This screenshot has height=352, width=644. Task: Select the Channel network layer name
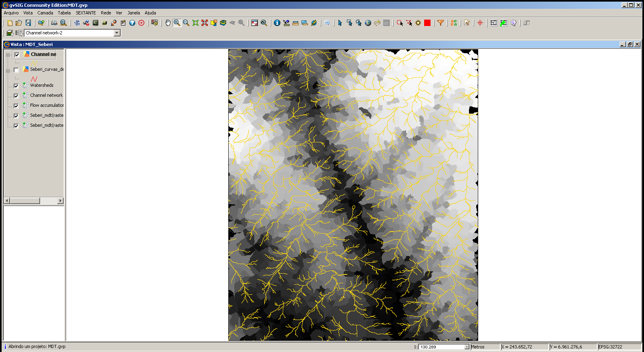46,95
